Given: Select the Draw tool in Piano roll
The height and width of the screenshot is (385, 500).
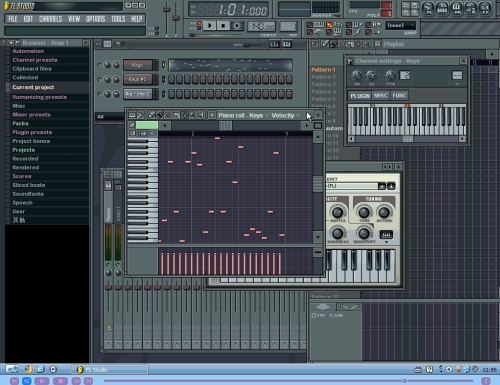Looking at the screenshot, I should coord(151,115).
